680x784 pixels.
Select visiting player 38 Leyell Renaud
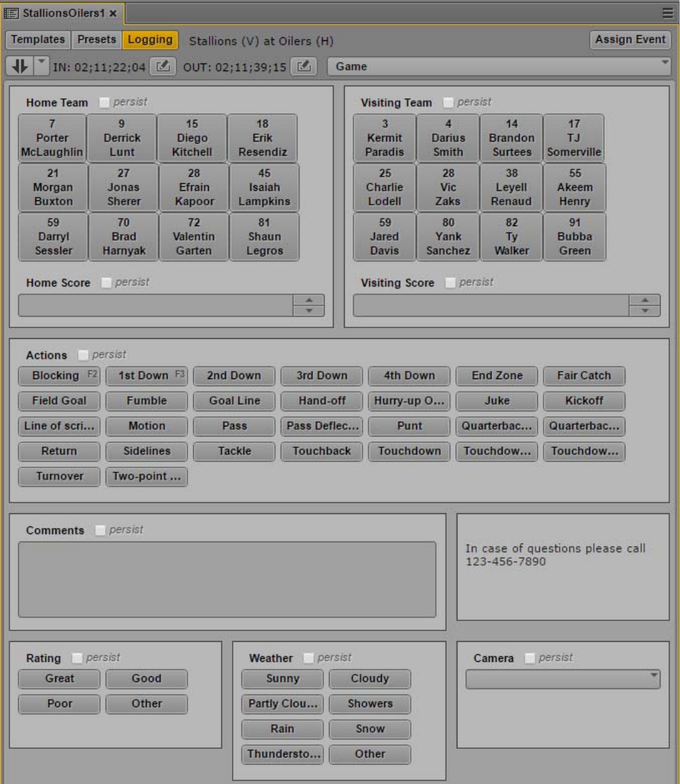[x=511, y=187]
